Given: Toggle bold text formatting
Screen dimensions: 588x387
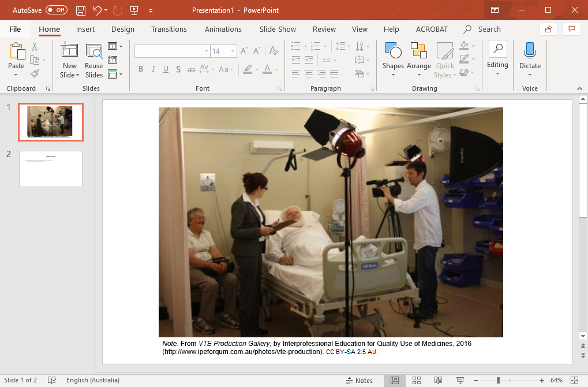Looking at the screenshot, I should tap(140, 69).
